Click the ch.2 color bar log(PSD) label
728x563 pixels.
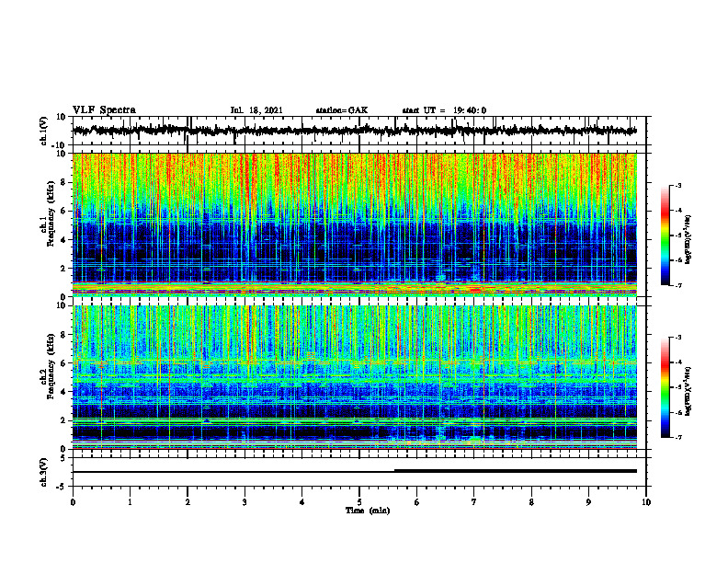(688, 389)
